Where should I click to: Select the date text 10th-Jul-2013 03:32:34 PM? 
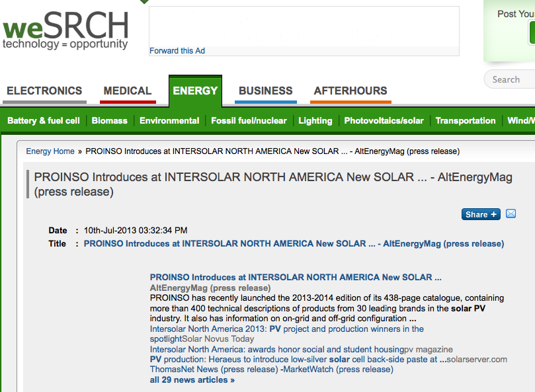[x=136, y=230]
